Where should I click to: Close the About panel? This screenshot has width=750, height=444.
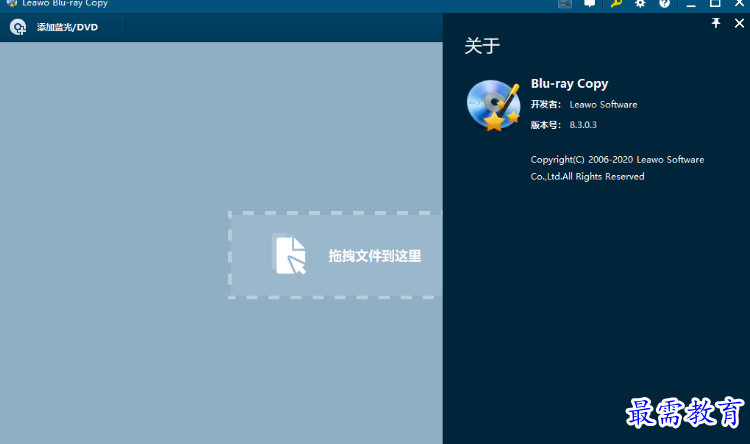coord(739,23)
